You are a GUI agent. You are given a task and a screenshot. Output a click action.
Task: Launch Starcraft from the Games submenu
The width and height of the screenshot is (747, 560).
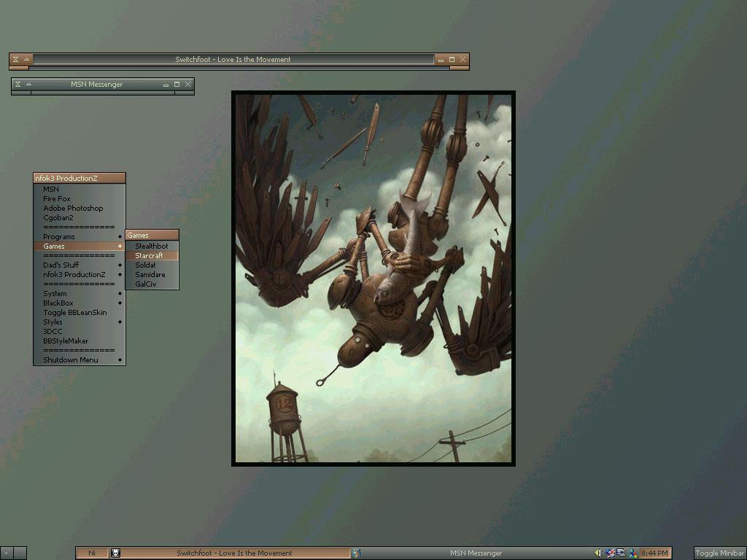[152, 256]
